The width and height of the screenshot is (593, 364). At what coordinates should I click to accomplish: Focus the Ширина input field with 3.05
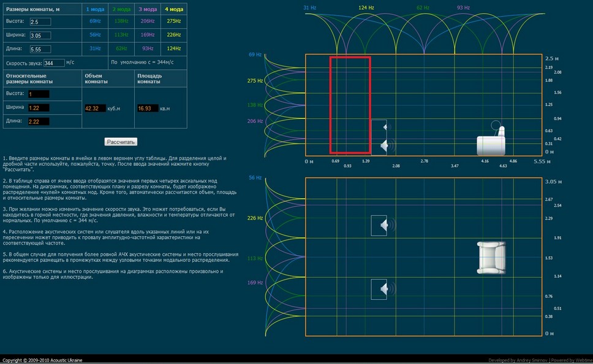click(39, 35)
